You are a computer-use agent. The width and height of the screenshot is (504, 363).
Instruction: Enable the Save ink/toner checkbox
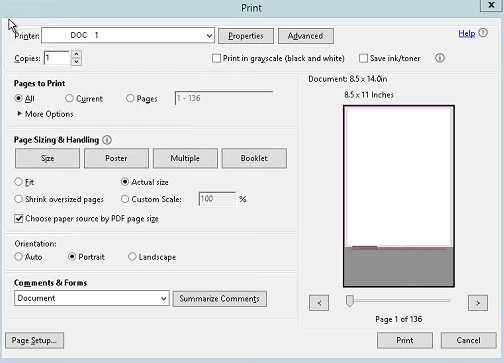363,58
